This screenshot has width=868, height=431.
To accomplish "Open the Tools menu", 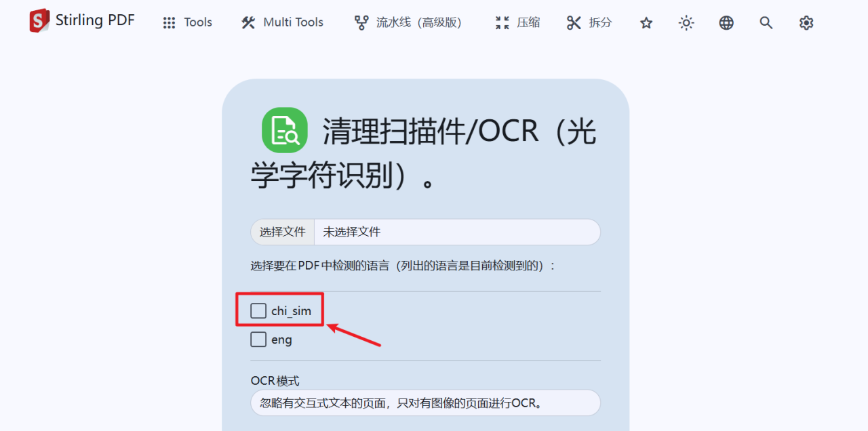I will (x=188, y=22).
